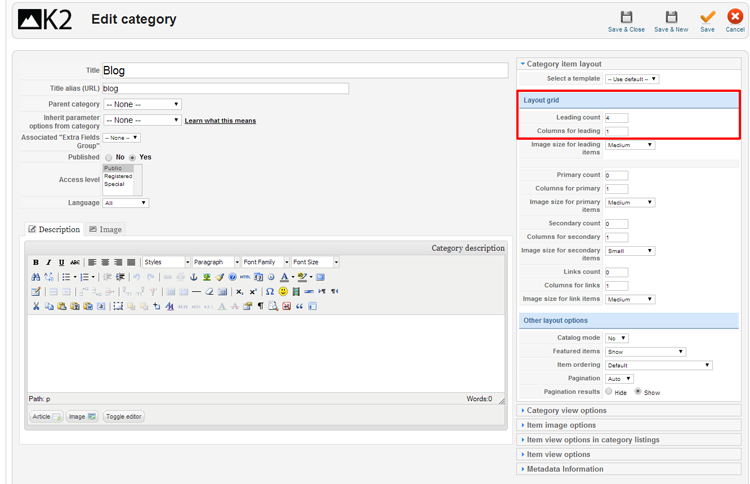Click the red Cancel icon
Viewport: 750px width, 484px height.
pyautogui.click(x=735, y=18)
